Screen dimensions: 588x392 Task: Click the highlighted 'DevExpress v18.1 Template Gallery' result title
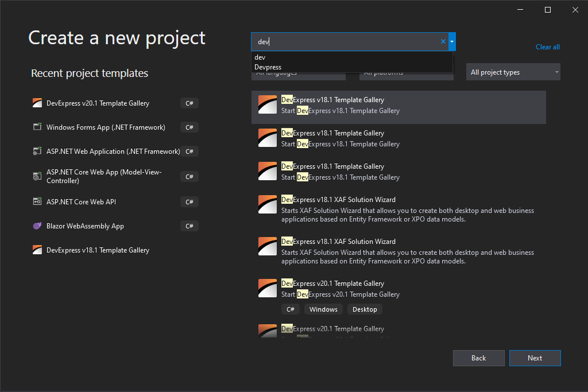click(332, 100)
